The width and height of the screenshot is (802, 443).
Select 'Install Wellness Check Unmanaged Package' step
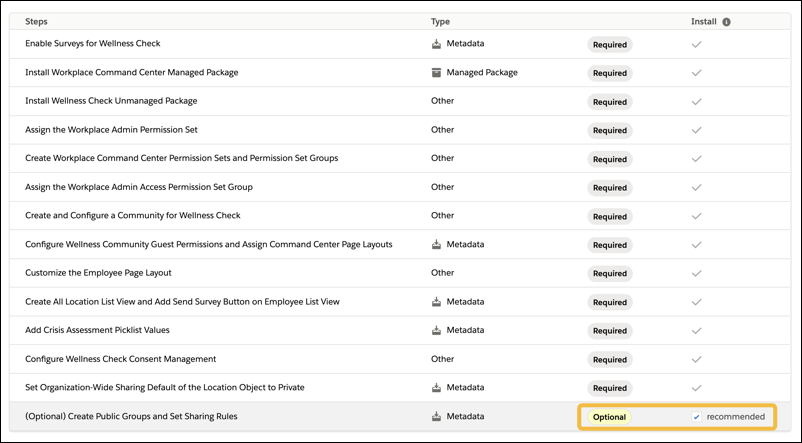[111, 101]
